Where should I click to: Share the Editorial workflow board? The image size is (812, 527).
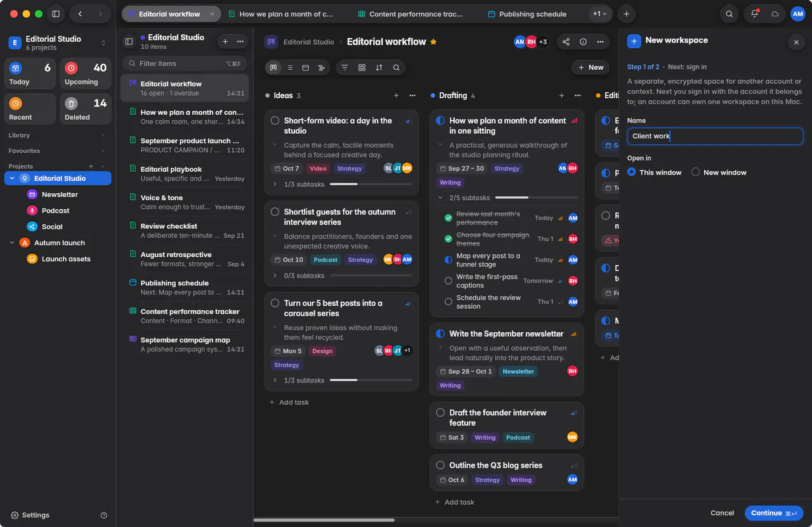[566, 42]
